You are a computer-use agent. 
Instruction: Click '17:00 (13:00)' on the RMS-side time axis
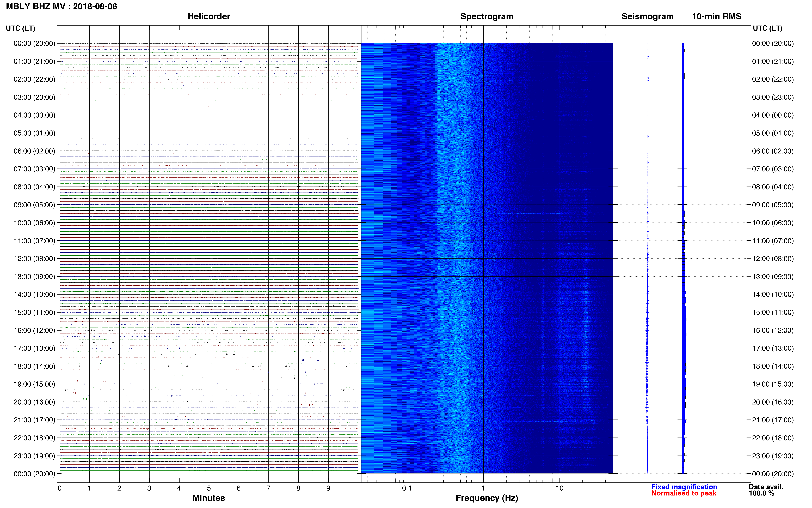(773, 348)
